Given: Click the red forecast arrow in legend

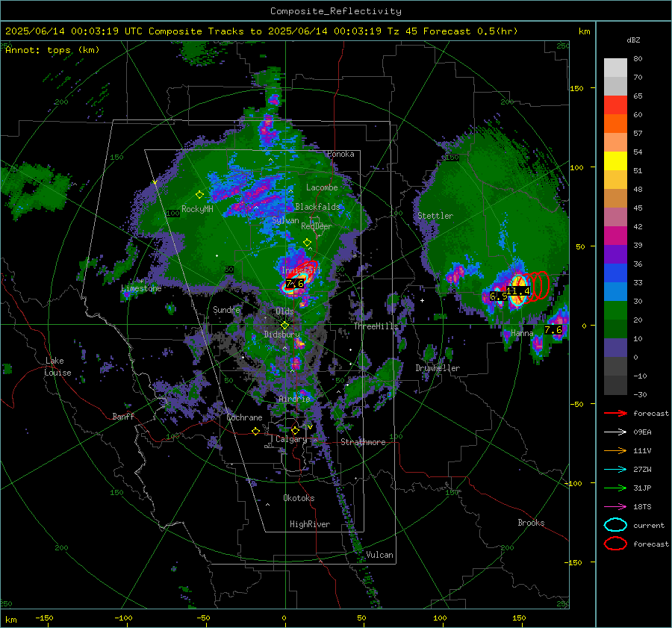Looking at the screenshot, I should tap(615, 413).
